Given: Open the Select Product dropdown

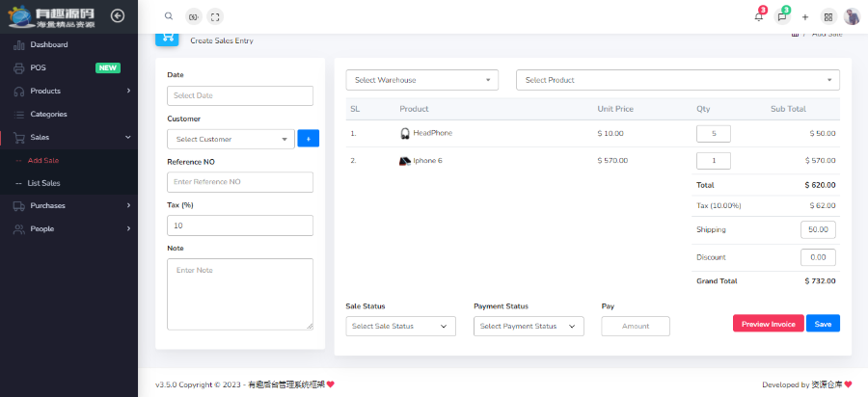Looking at the screenshot, I should [x=678, y=80].
